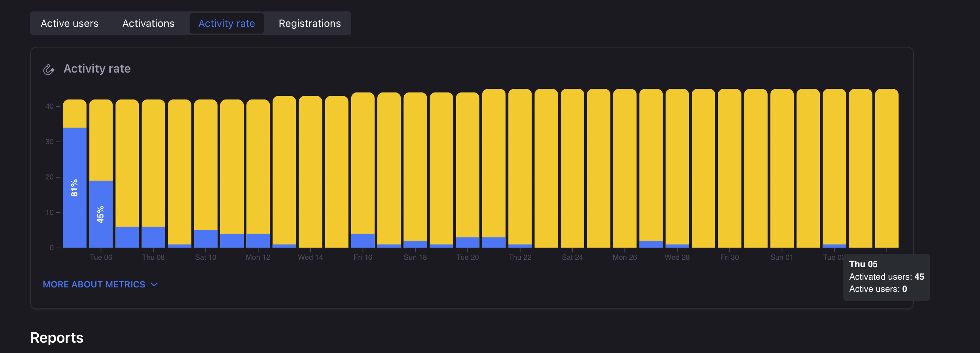Click the Activity rate chart title
The width and height of the screenshot is (980, 353).
97,69
